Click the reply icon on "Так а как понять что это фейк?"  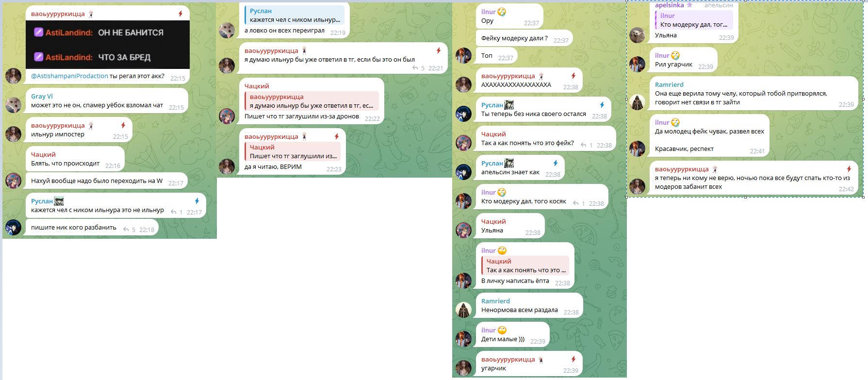[584, 145]
